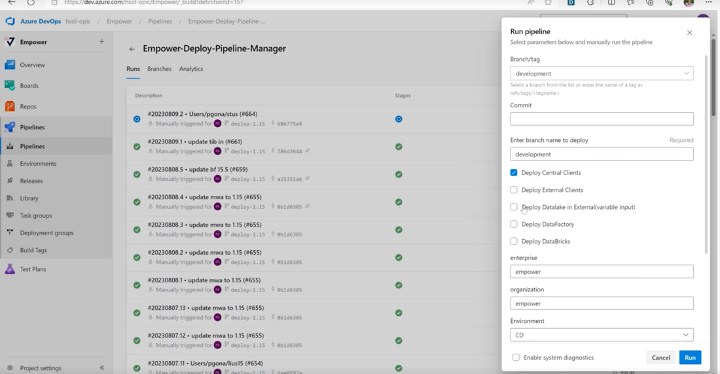Open the Test Plans flask icon

click(10, 269)
